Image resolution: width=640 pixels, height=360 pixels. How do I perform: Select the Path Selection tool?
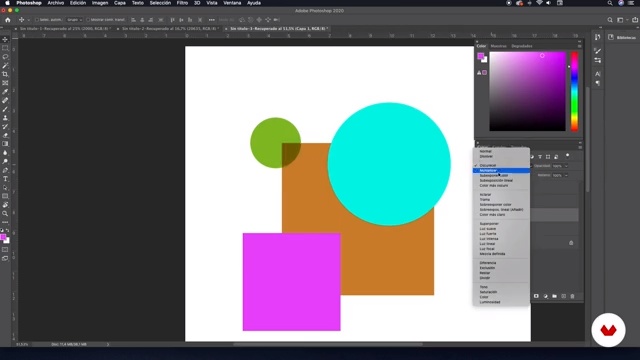click(5, 188)
